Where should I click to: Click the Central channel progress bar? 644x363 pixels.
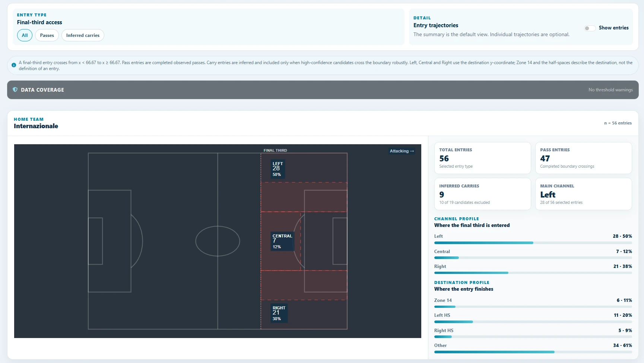[x=533, y=258]
